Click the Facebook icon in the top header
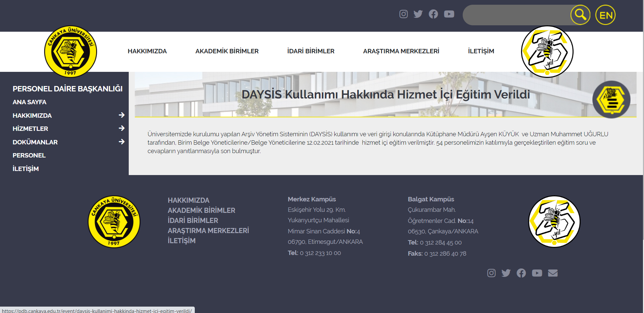The width and height of the screenshot is (644, 313). point(433,14)
